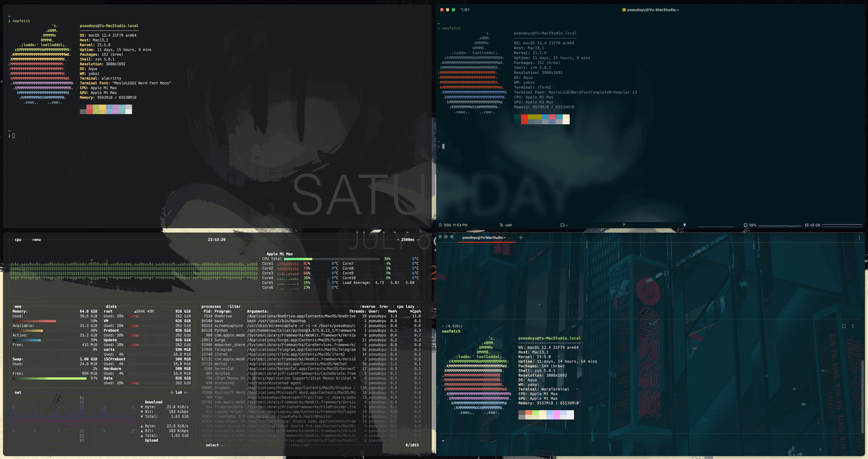This screenshot has height=459, width=868.
Task: Click the swap Free green bar
Action: [49, 378]
